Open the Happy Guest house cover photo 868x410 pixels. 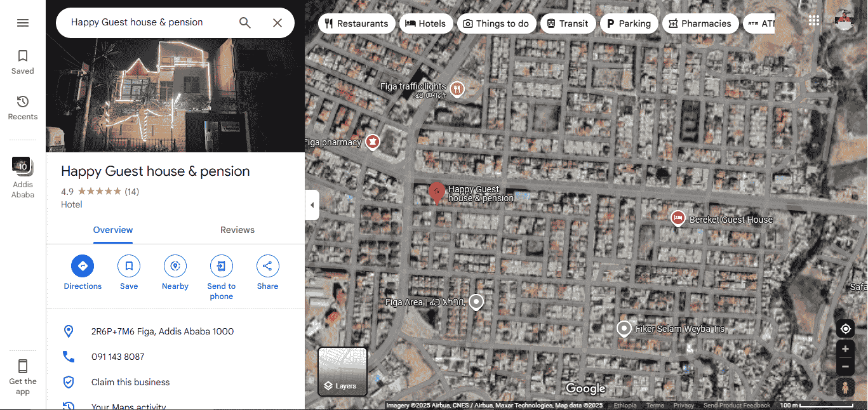[x=175, y=94]
